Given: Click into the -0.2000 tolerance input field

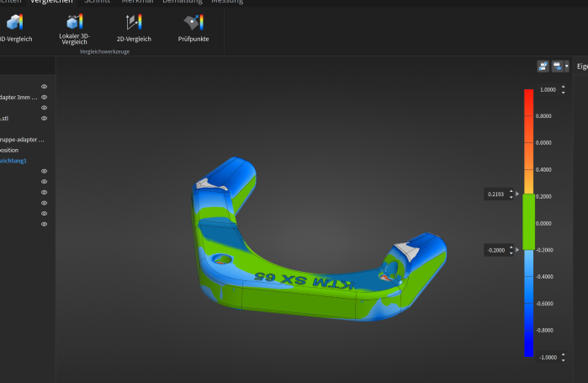Looking at the screenshot, I should click(x=495, y=250).
